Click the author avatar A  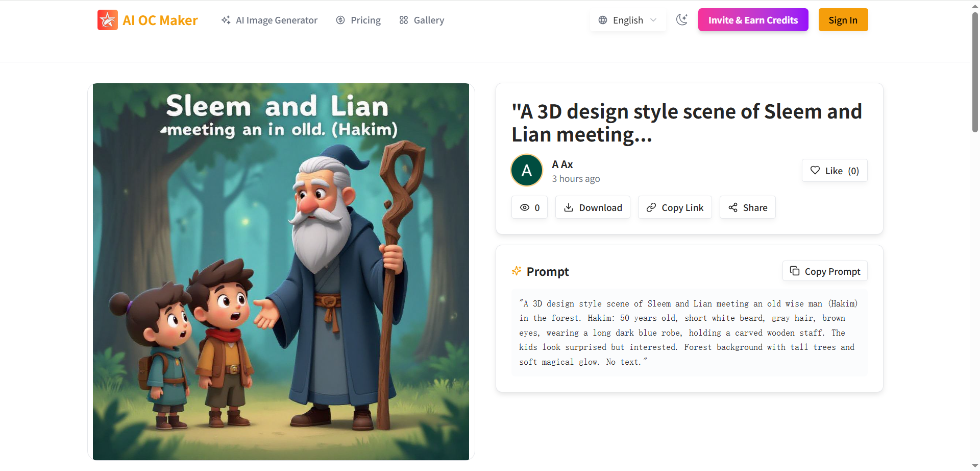527,171
